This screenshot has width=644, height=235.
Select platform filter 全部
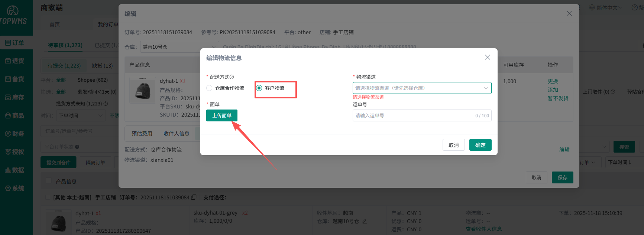point(61,80)
